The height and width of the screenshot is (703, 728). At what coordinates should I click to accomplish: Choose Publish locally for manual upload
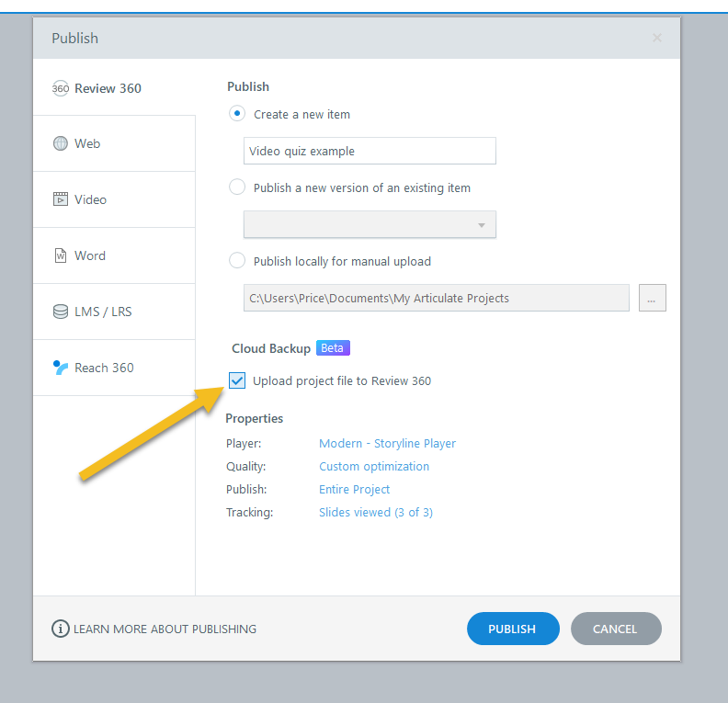pos(237,261)
